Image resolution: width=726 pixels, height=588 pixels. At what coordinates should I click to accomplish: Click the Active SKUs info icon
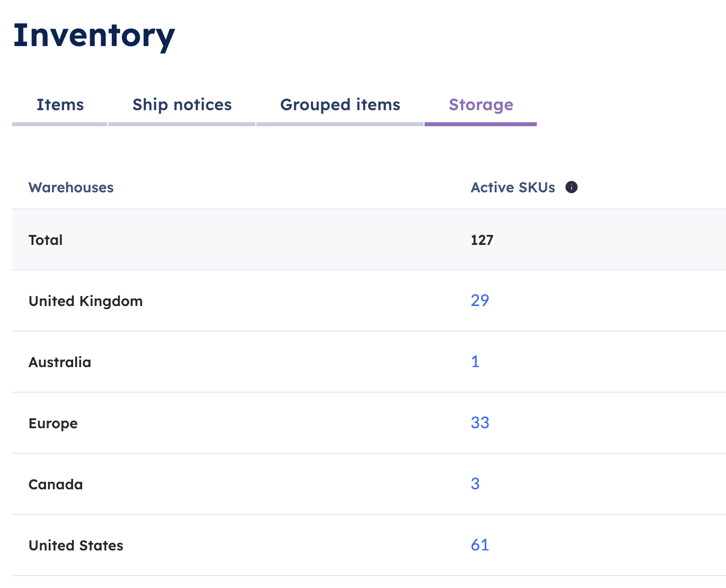571,187
